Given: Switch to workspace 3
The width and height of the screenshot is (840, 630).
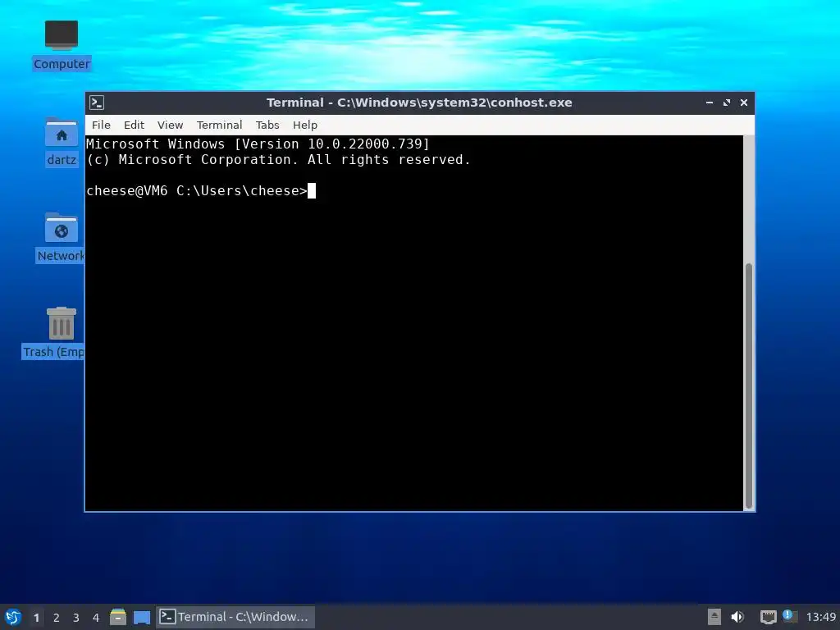Looking at the screenshot, I should (x=76, y=617).
